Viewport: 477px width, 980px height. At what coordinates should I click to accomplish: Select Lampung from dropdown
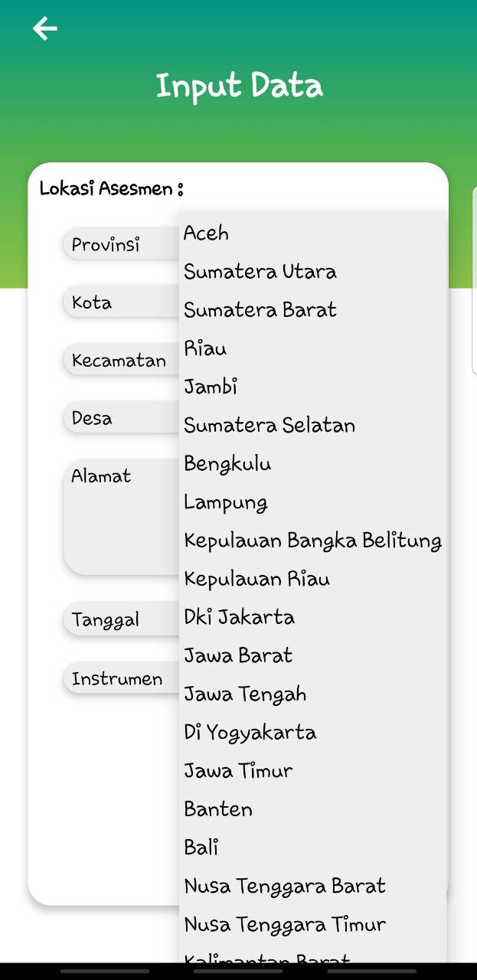pyautogui.click(x=226, y=502)
